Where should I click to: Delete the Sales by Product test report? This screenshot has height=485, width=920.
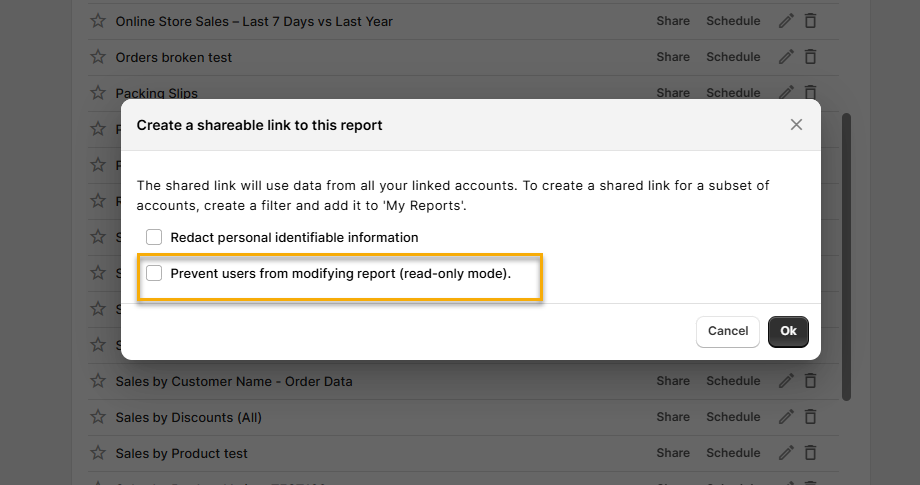click(x=811, y=453)
